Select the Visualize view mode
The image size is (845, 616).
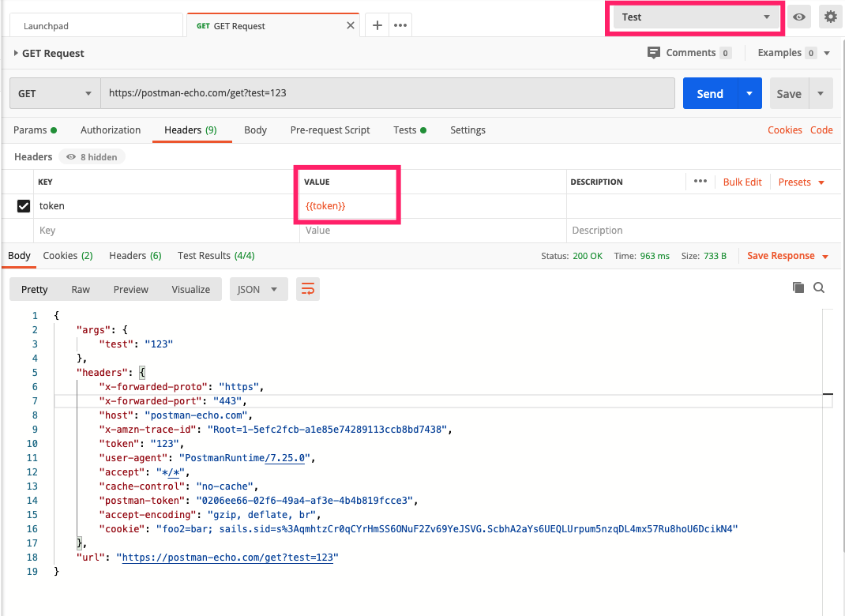tap(191, 289)
